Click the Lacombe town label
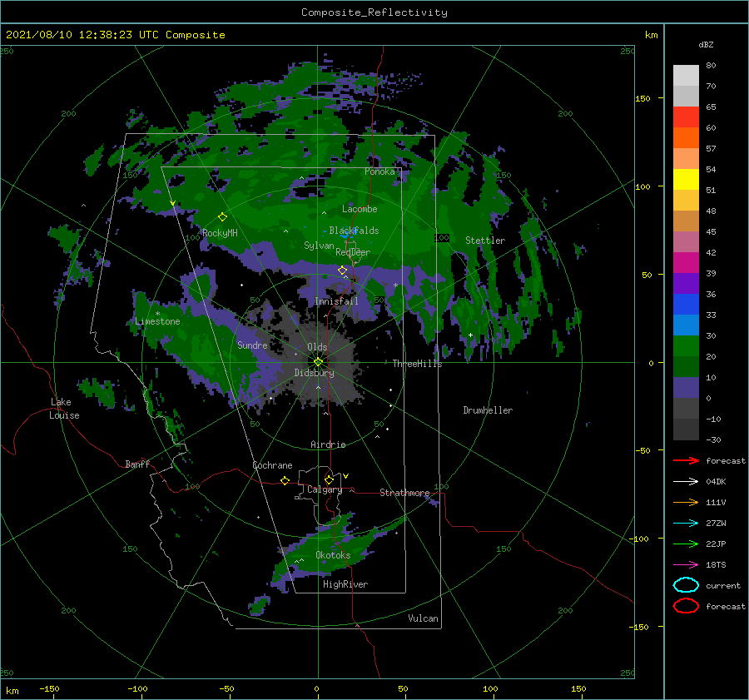Viewport: 749px width, 700px height. [360, 209]
